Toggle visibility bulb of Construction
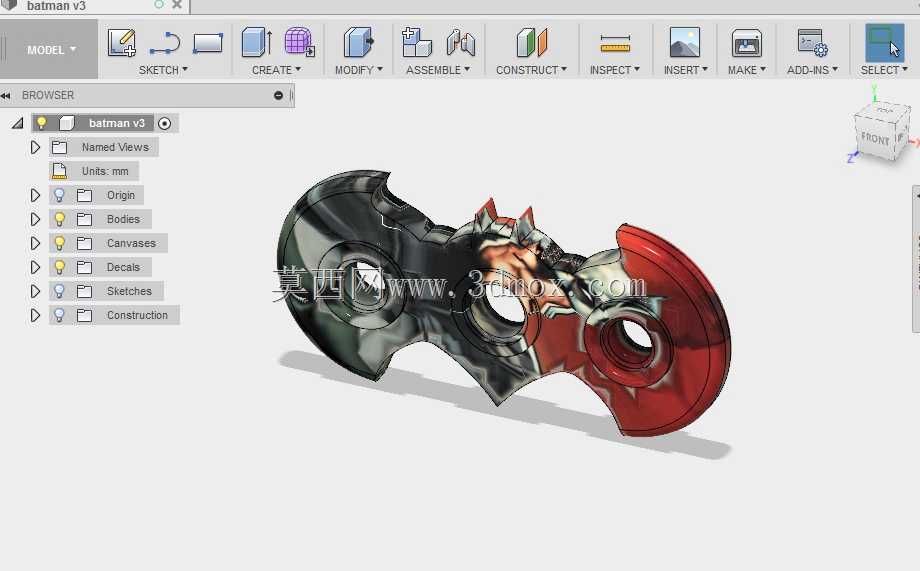 [59, 315]
